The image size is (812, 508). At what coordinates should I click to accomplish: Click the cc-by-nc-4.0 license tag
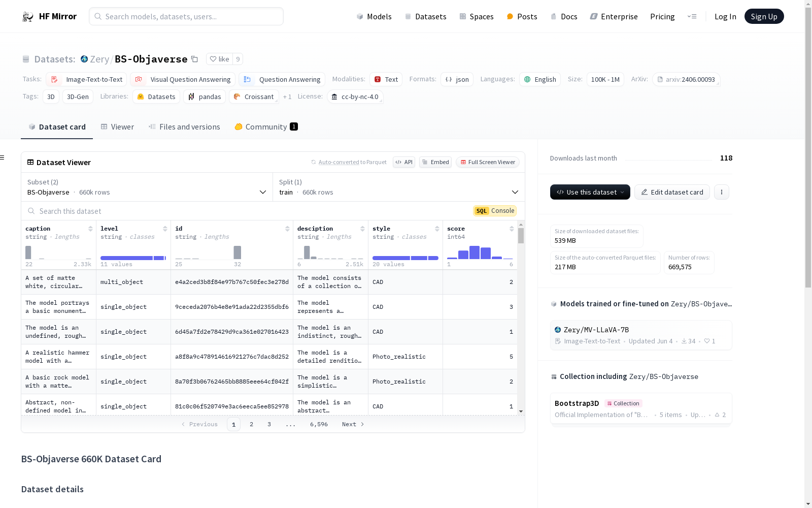coord(355,97)
